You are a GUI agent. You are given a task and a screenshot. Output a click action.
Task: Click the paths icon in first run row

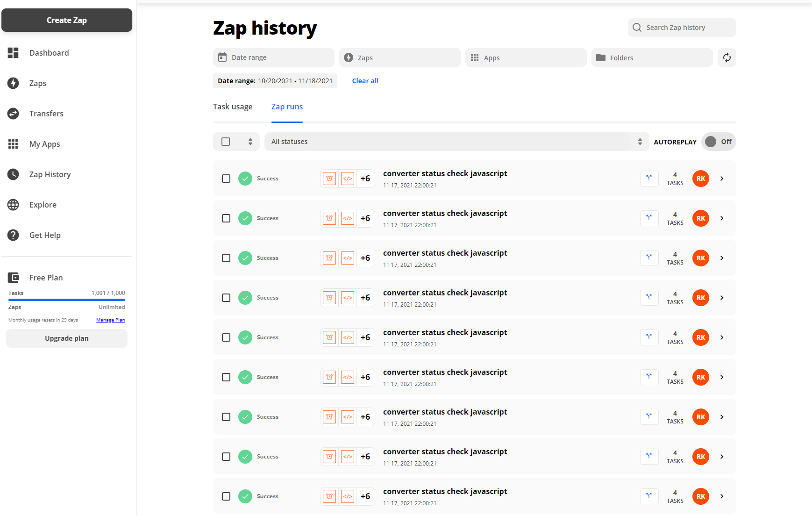649,178
